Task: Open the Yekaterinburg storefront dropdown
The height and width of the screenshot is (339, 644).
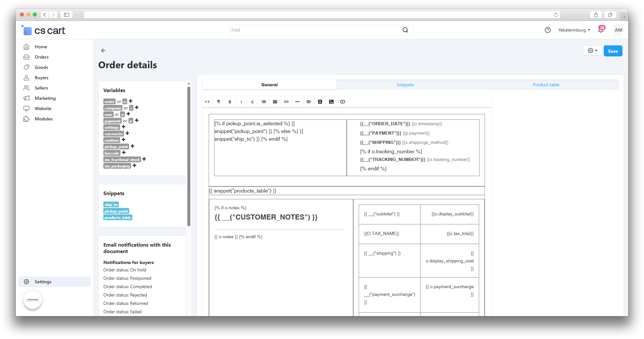Action: click(574, 30)
